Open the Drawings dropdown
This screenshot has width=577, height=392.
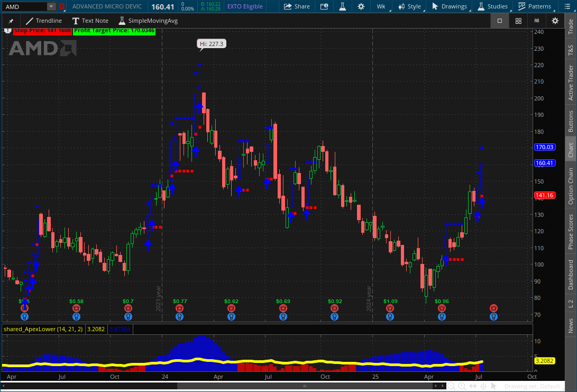tap(450, 6)
